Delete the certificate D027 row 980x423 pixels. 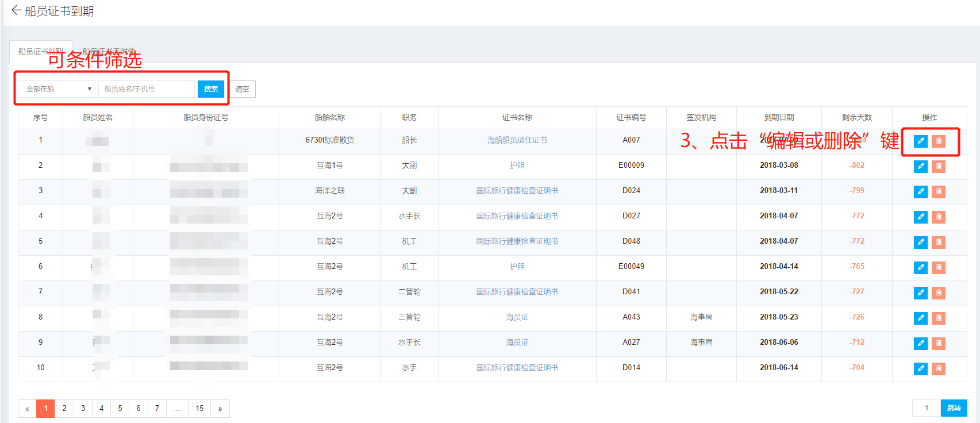(939, 217)
